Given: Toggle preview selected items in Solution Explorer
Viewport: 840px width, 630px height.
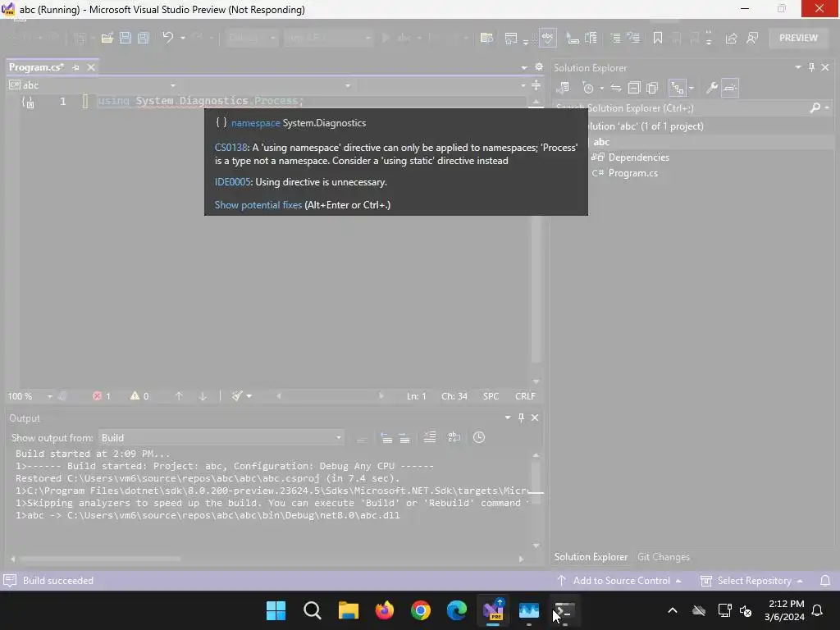Looking at the screenshot, I should [x=730, y=88].
